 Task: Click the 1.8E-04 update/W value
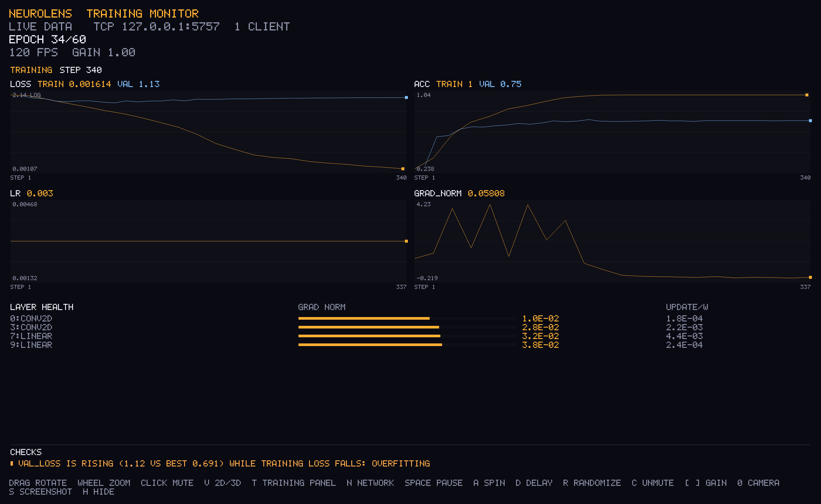tap(684, 318)
